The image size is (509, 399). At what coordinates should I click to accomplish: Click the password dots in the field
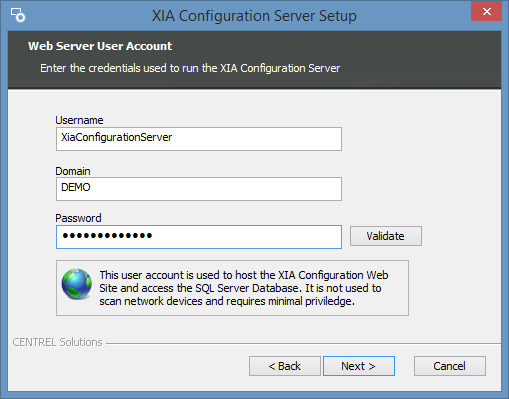tap(107, 236)
